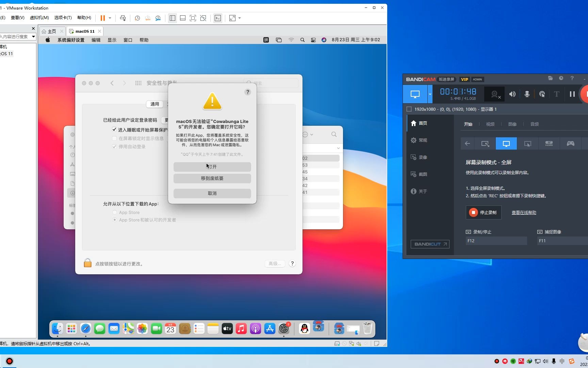Image resolution: width=588 pixels, height=368 pixels.
Task: Toggle the VMware thumbnail bar icon
Action: [x=183, y=18]
